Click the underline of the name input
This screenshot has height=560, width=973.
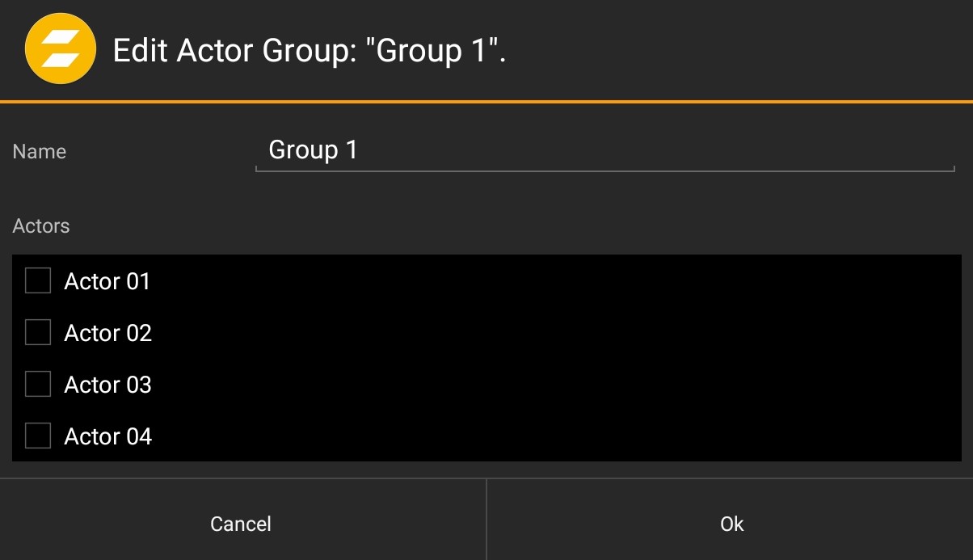[602, 171]
